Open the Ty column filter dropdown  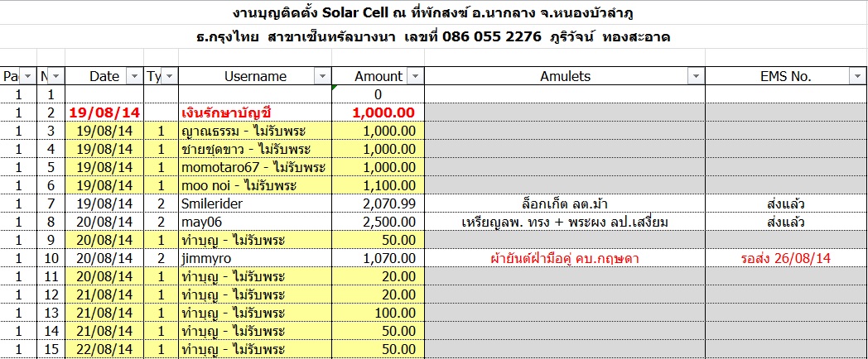[169, 76]
